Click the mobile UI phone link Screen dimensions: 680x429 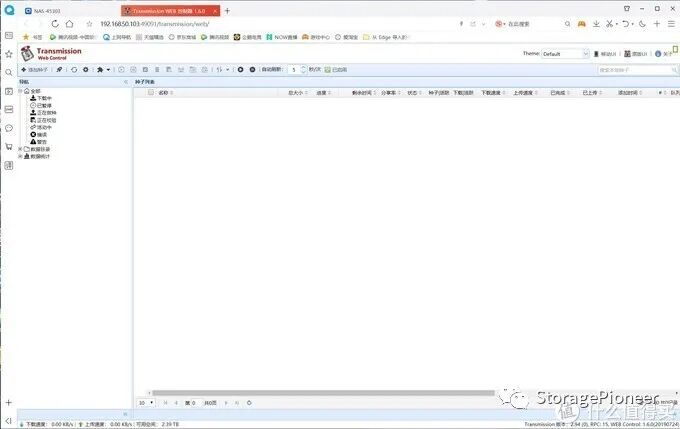click(605, 54)
